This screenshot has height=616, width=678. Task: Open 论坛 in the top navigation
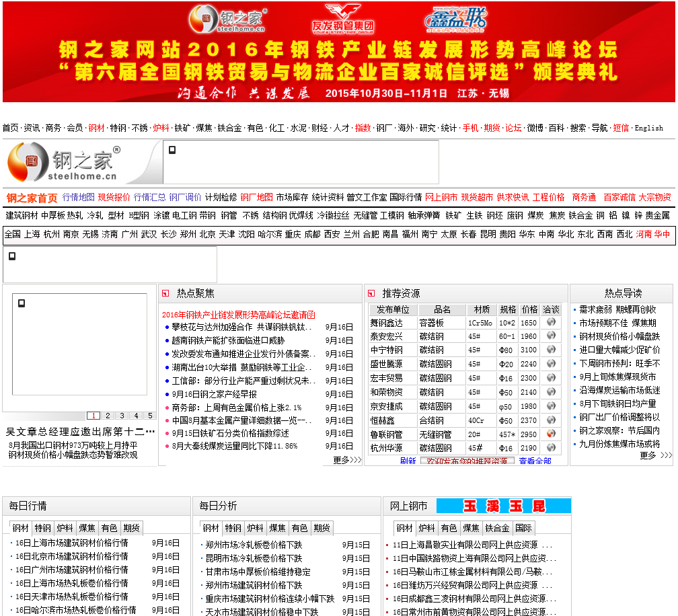513,128
